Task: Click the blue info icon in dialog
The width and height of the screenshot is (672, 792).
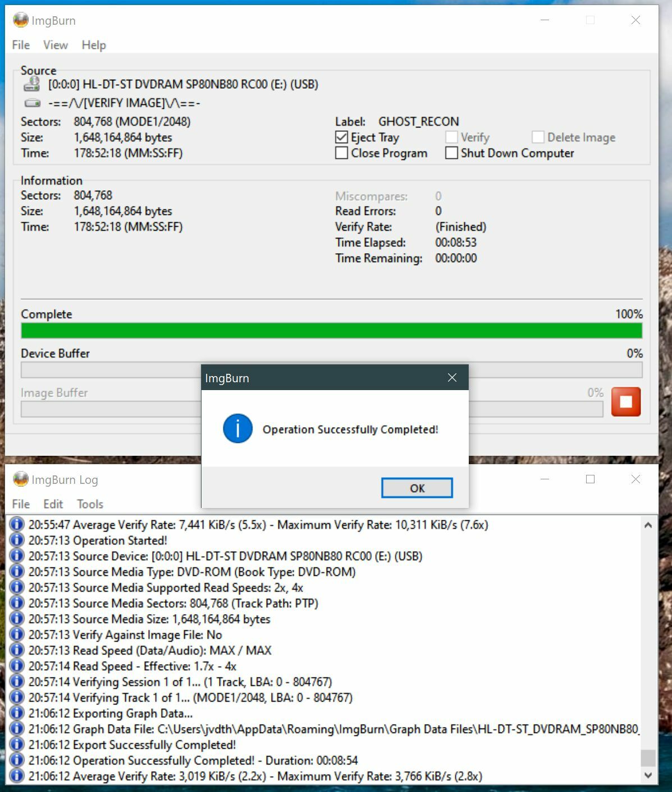Action: [237, 429]
